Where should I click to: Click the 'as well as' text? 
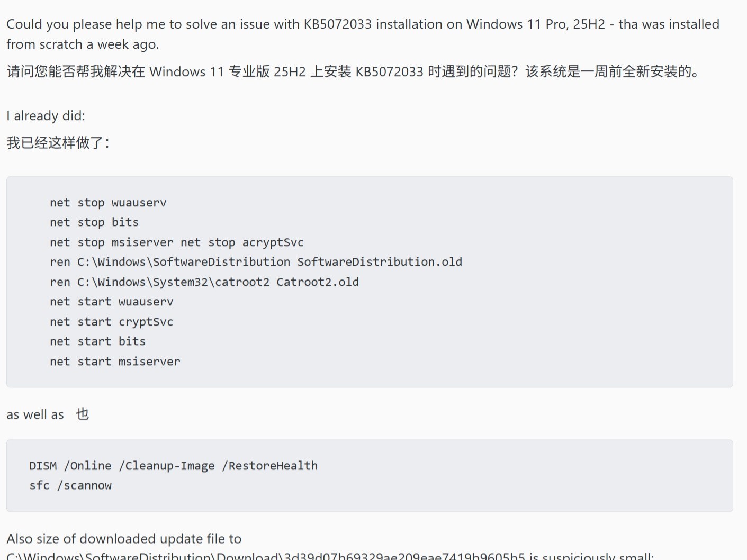pyautogui.click(x=35, y=414)
